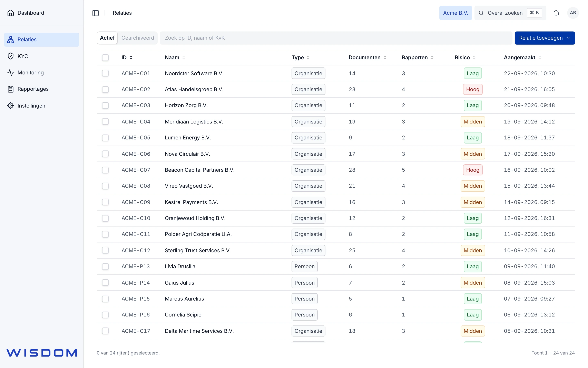Click ID ACME-C04 cell
Screen dimensions: 588x368
[x=136, y=121]
